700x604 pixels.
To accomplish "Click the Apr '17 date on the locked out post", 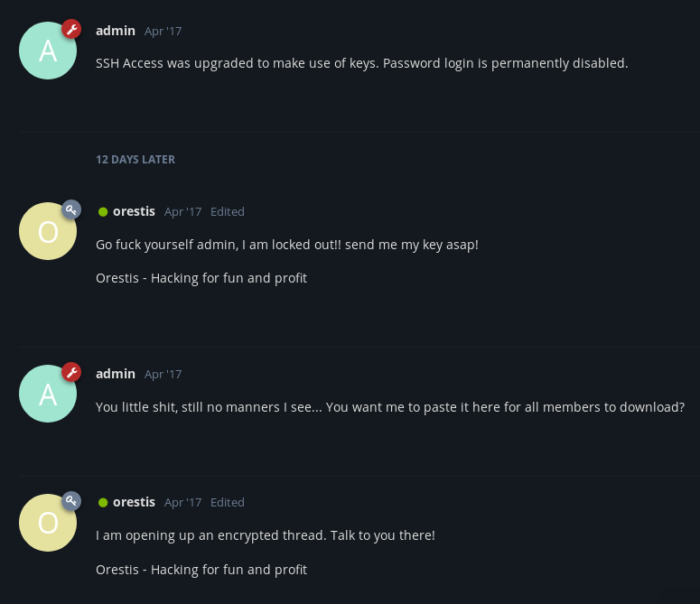I will pos(182,211).
